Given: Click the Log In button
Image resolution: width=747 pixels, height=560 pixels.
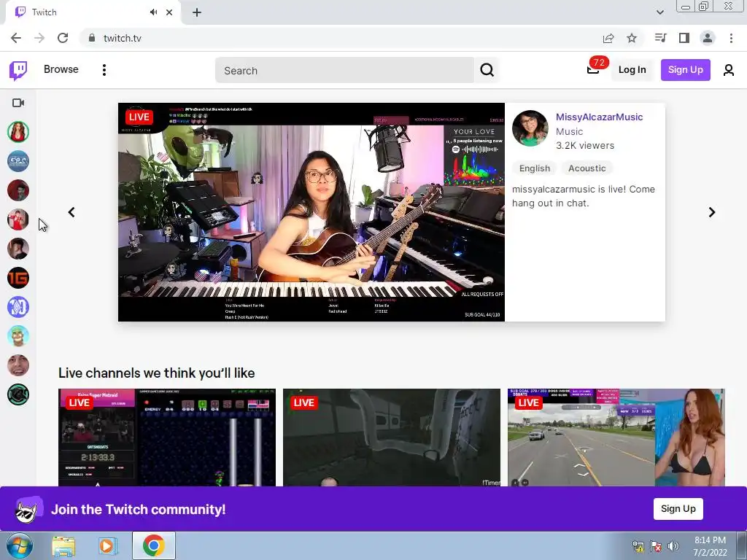Looking at the screenshot, I should [x=632, y=70].
